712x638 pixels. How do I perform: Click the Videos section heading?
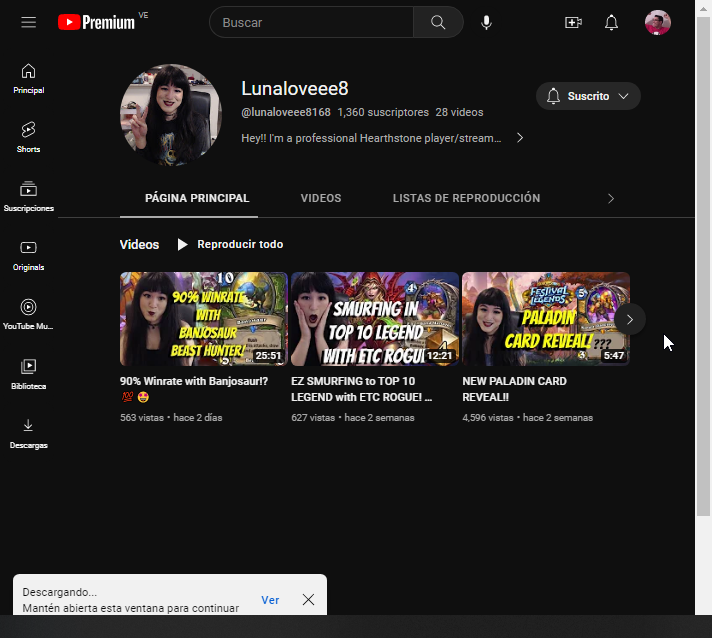(139, 244)
